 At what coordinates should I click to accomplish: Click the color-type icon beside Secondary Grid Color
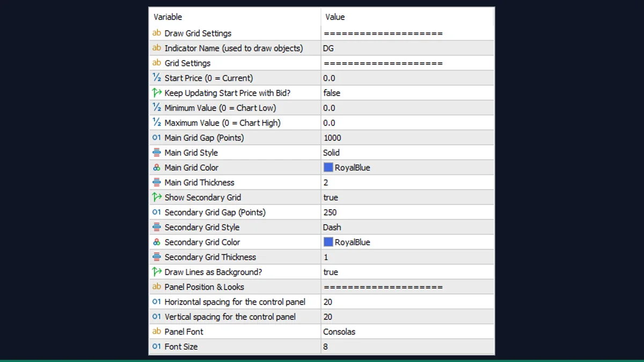[x=157, y=242]
